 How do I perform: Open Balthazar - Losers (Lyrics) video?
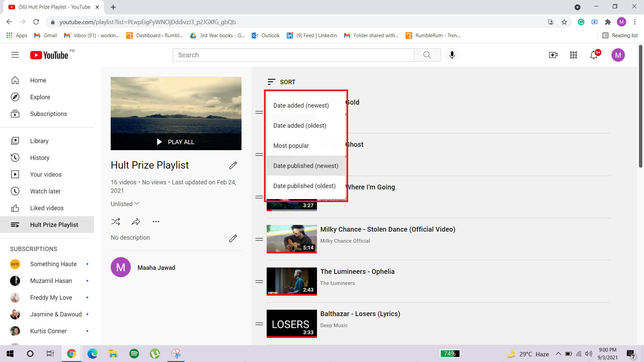360,314
